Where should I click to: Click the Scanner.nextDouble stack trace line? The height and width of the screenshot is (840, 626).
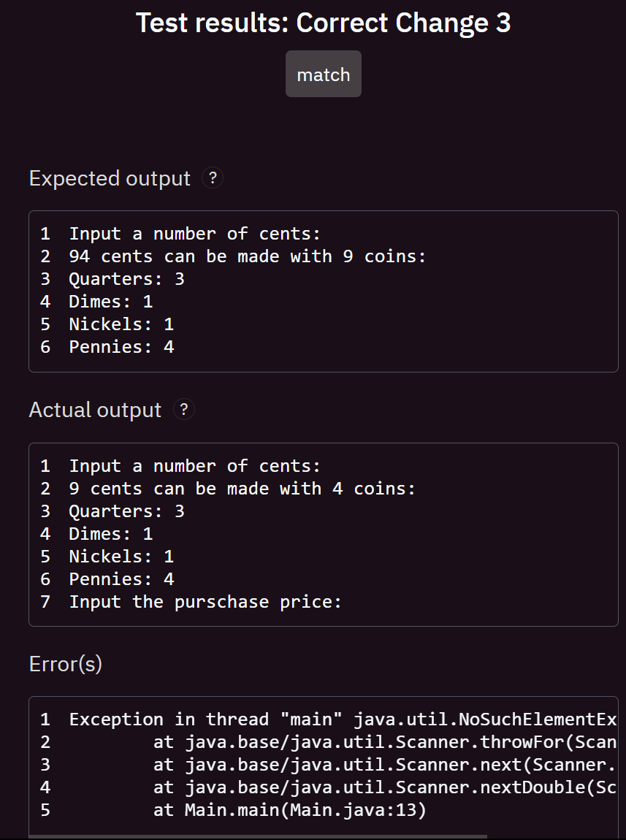[x=384, y=787]
